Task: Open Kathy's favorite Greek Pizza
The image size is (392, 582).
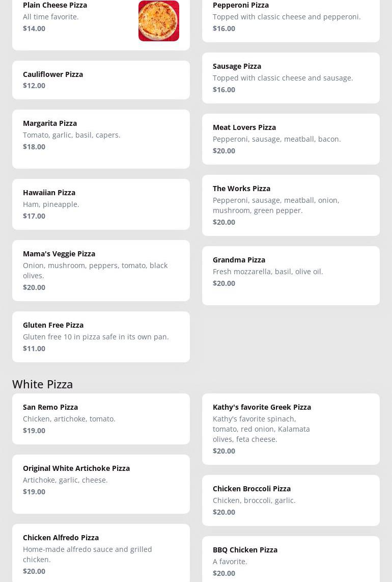Action: coord(290,429)
